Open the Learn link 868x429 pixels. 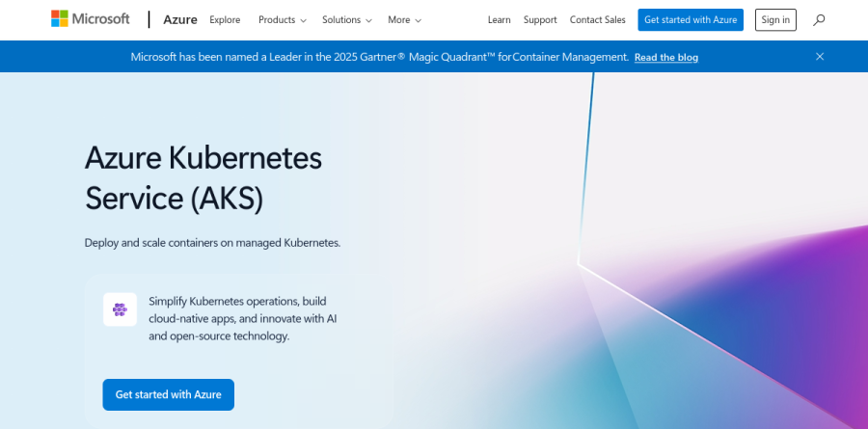click(x=499, y=20)
